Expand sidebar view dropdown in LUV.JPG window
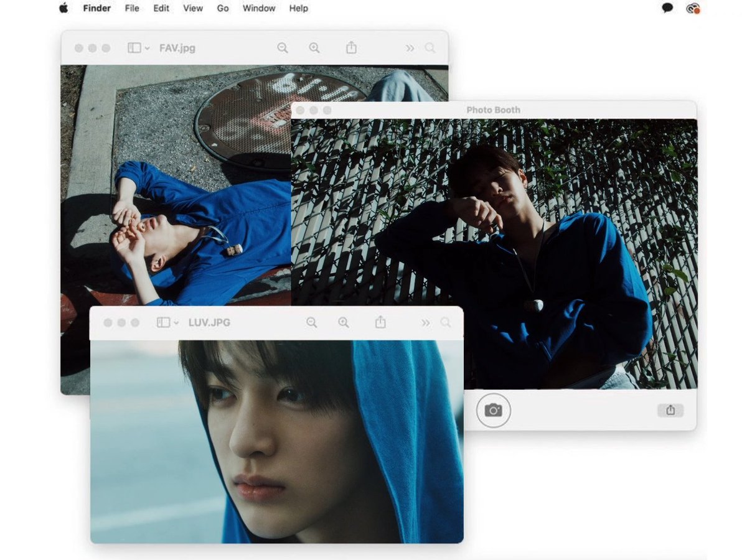 [x=176, y=322]
